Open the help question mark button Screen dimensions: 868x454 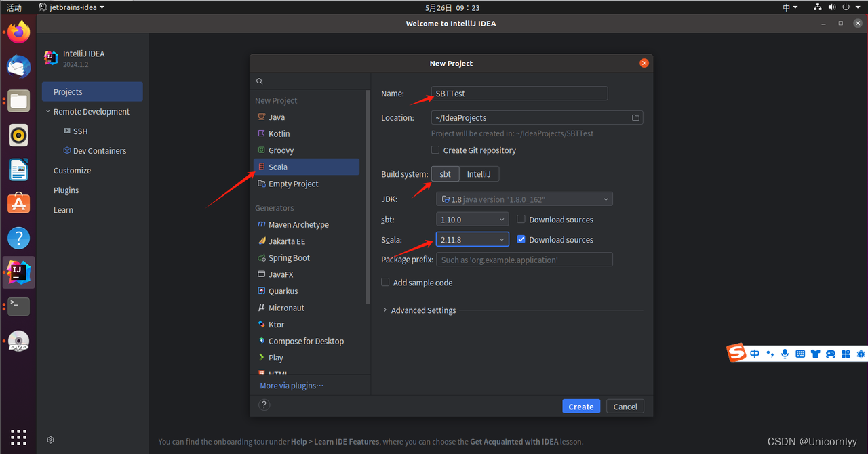[264, 405]
